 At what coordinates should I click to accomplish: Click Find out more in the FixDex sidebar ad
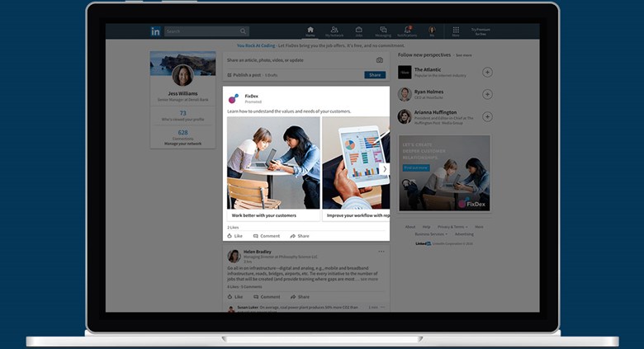point(416,167)
